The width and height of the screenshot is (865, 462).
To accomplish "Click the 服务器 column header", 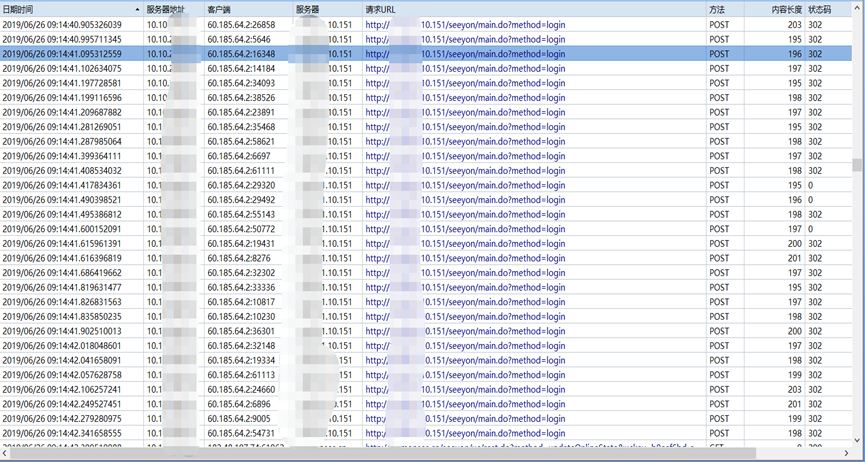I will click(x=308, y=9).
